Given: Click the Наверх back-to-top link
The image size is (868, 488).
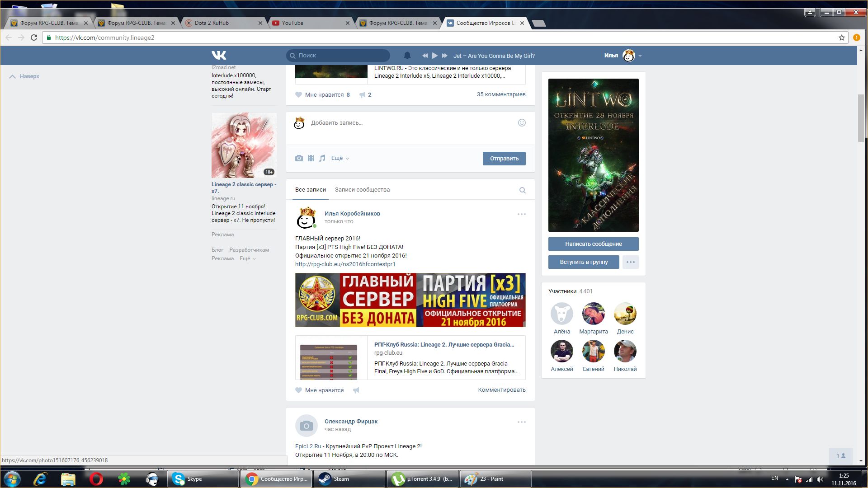Looking at the screenshot, I should click(x=24, y=76).
